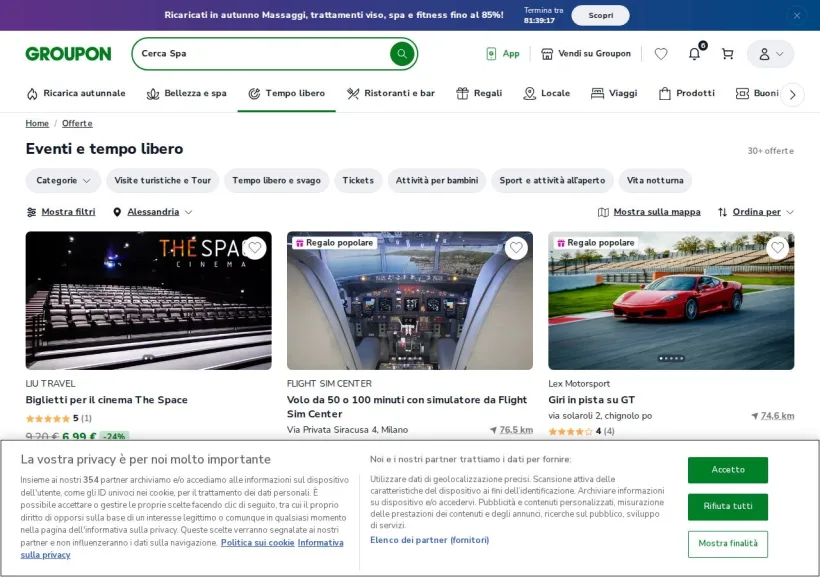Click the Scopri banner button
The height and width of the screenshot is (577, 820).
click(x=600, y=16)
